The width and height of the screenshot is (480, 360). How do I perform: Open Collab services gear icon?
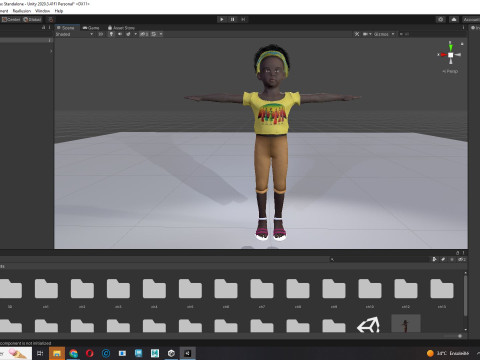(x=441, y=19)
